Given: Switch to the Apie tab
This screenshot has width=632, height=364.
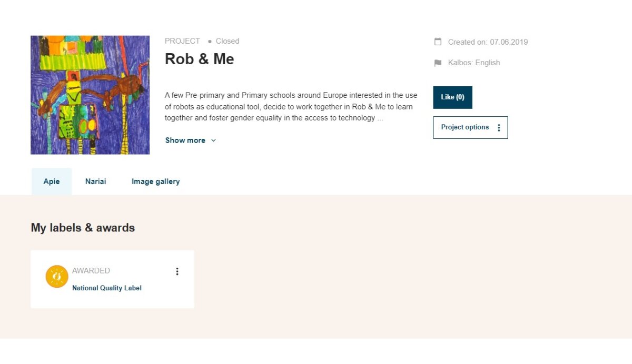Looking at the screenshot, I should coord(52,181).
